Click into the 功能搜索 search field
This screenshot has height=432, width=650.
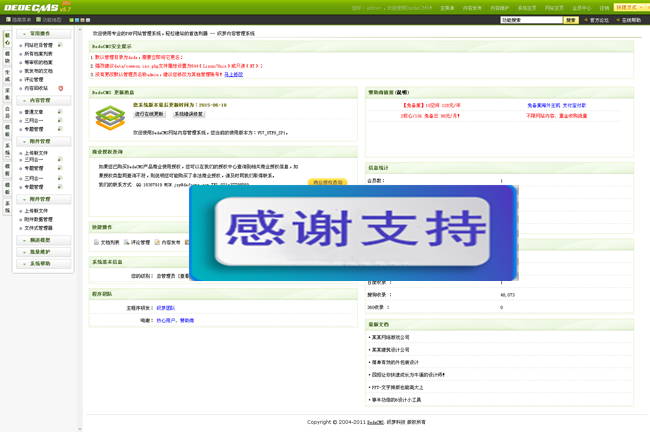click(x=531, y=20)
